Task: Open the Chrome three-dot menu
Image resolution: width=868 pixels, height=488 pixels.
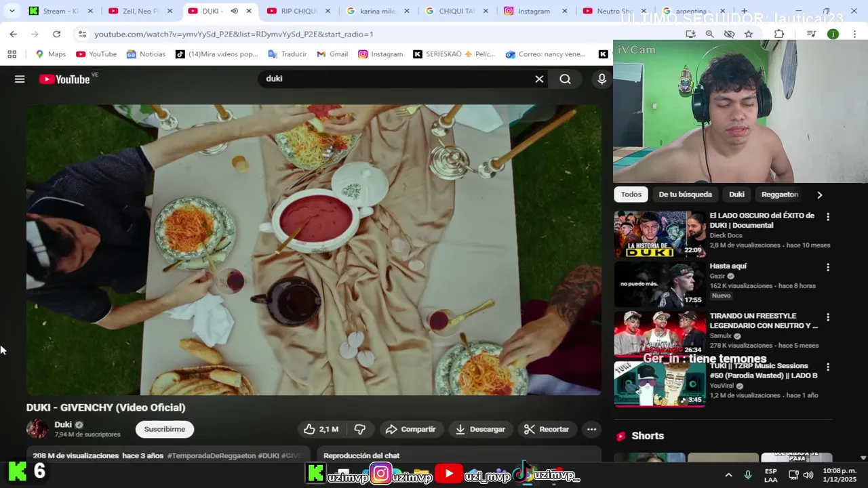Action: point(855,34)
